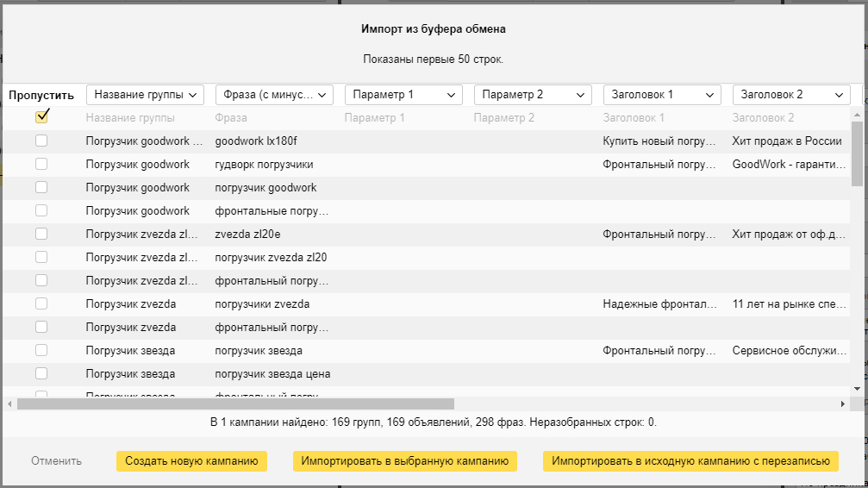Tick the skip checkbox for goodwork lx180f row
Screen dimensions: 868x488
(41, 141)
